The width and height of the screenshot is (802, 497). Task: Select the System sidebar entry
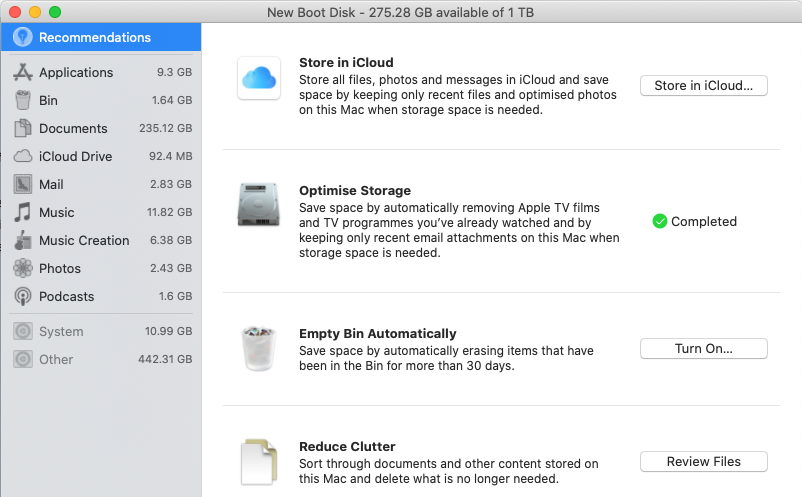tap(61, 331)
